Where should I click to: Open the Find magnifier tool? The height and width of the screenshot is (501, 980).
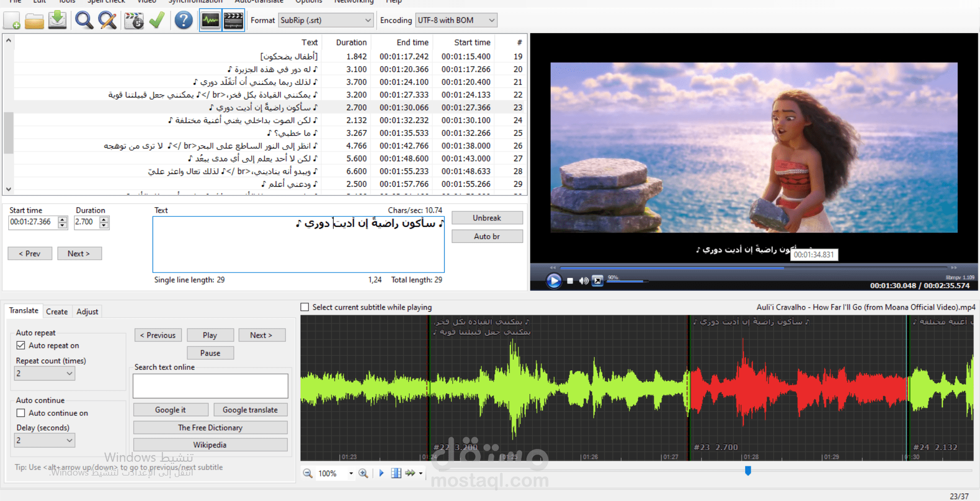pos(84,20)
